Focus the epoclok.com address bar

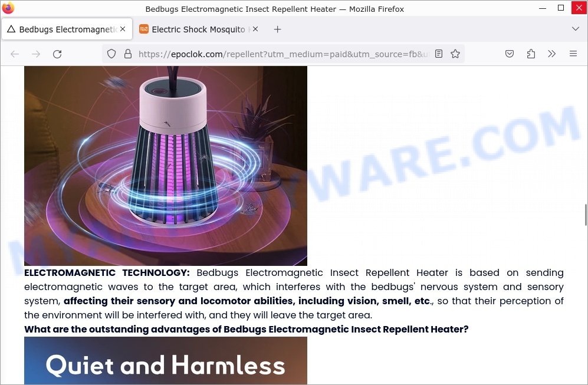point(284,54)
